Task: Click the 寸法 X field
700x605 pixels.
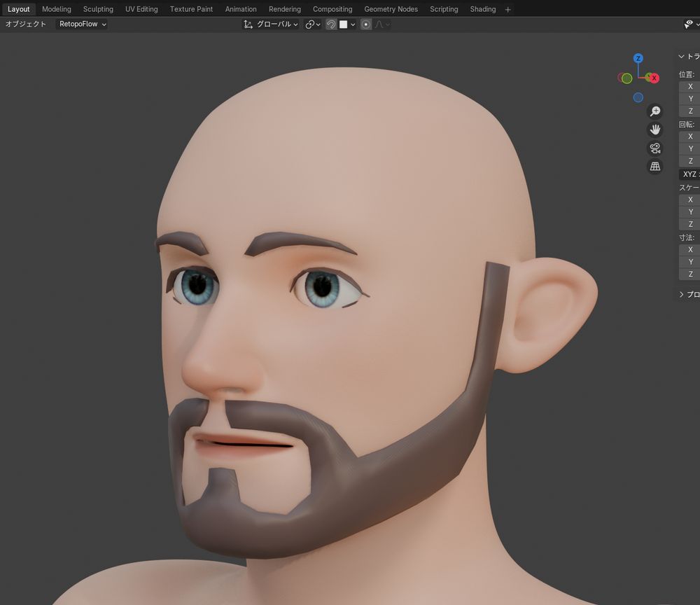Action: pyautogui.click(x=689, y=249)
